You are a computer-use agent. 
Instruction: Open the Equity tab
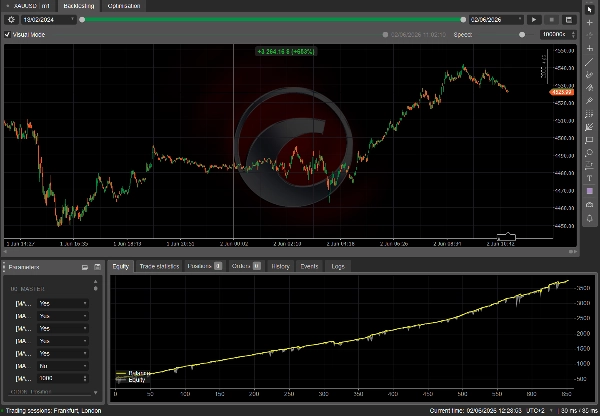(121, 266)
